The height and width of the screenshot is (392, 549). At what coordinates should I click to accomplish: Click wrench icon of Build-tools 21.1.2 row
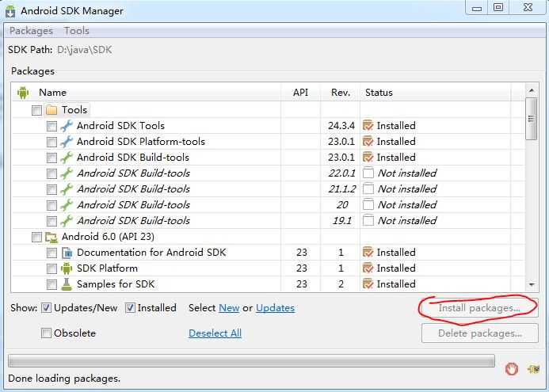[67, 189]
